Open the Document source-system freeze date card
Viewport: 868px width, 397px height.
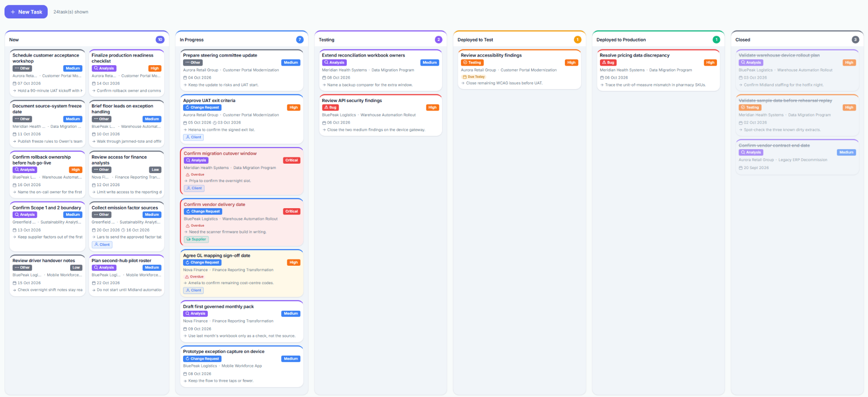(47, 124)
